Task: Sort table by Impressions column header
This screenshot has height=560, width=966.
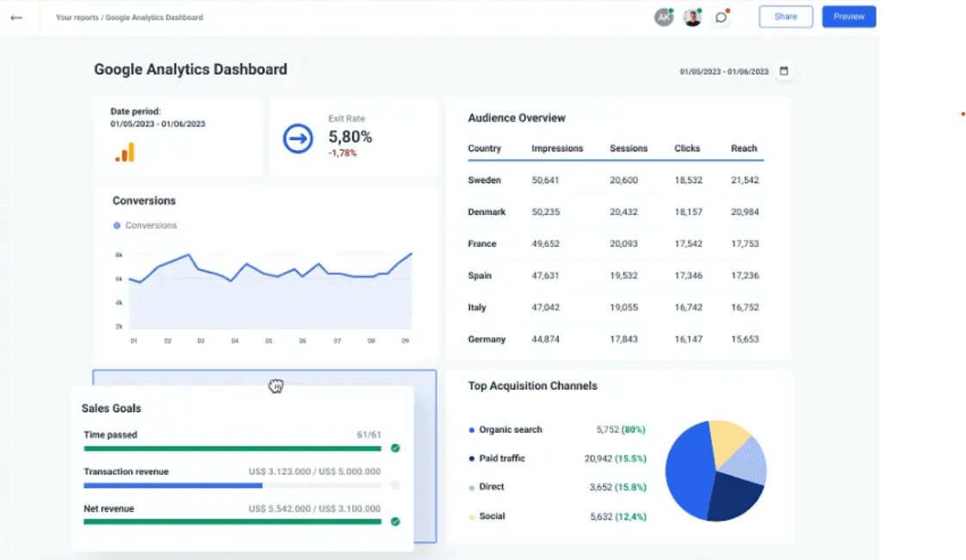Action: [x=557, y=149]
